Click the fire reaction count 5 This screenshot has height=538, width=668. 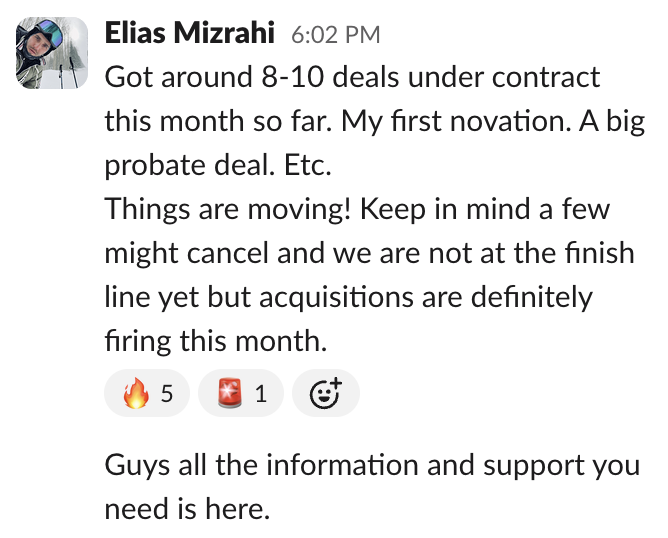click(167, 393)
